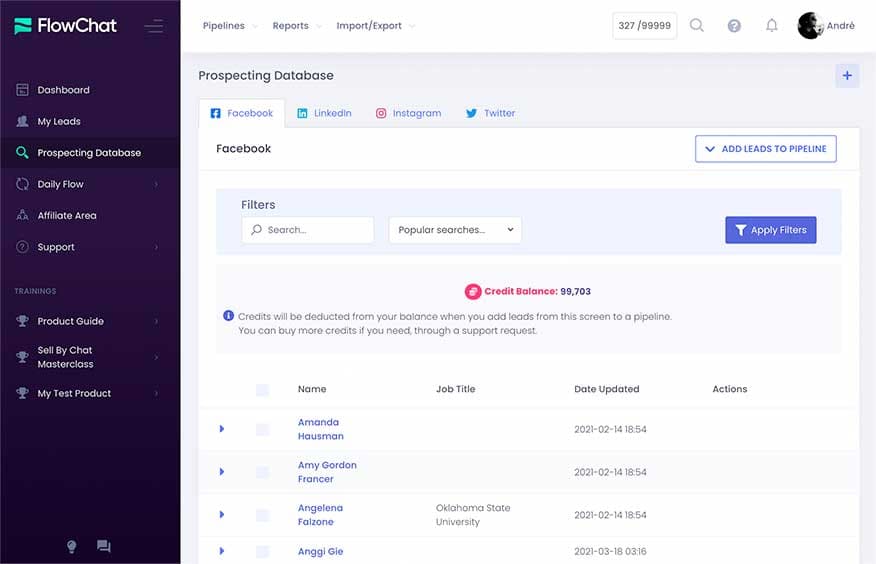The height and width of the screenshot is (564, 876).
Task: Click the plus button beside Prospecting Database
Action: coord(847,76)
